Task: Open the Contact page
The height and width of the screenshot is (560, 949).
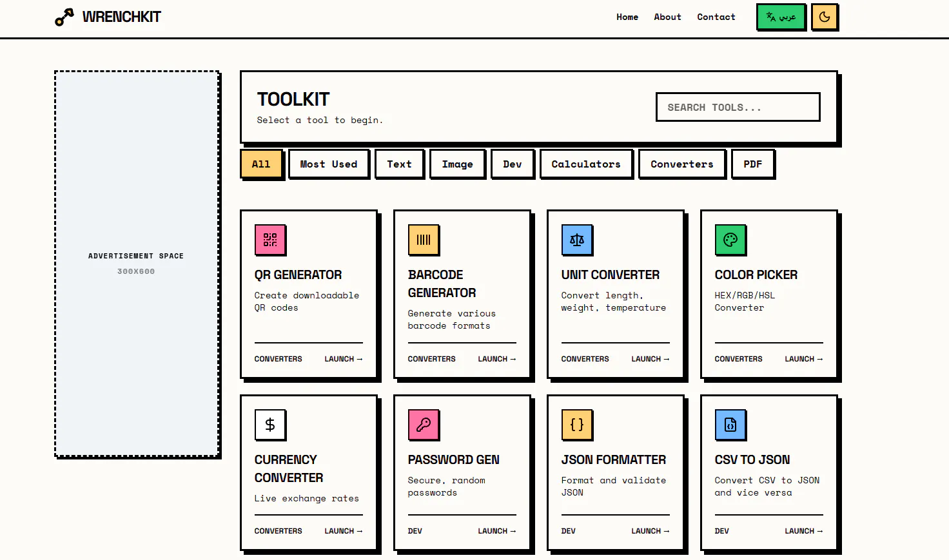Action: [716, 17]
